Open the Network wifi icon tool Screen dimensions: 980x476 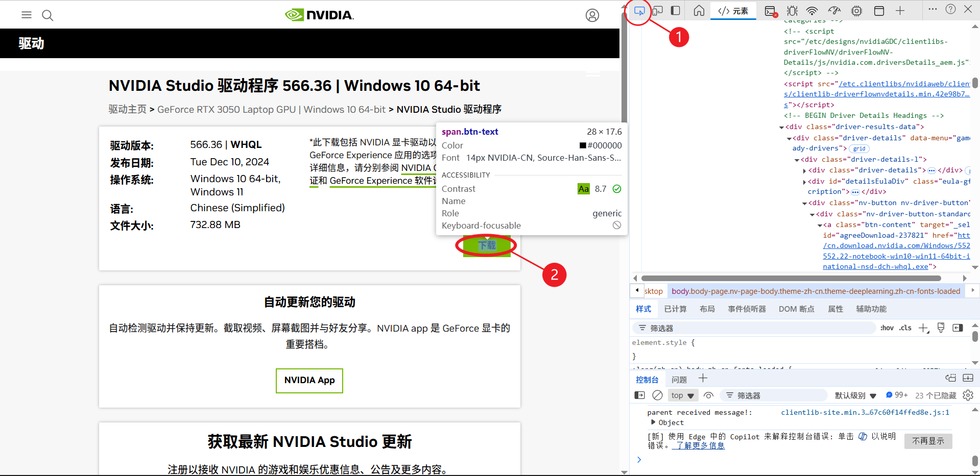click(x=812, y=11)
